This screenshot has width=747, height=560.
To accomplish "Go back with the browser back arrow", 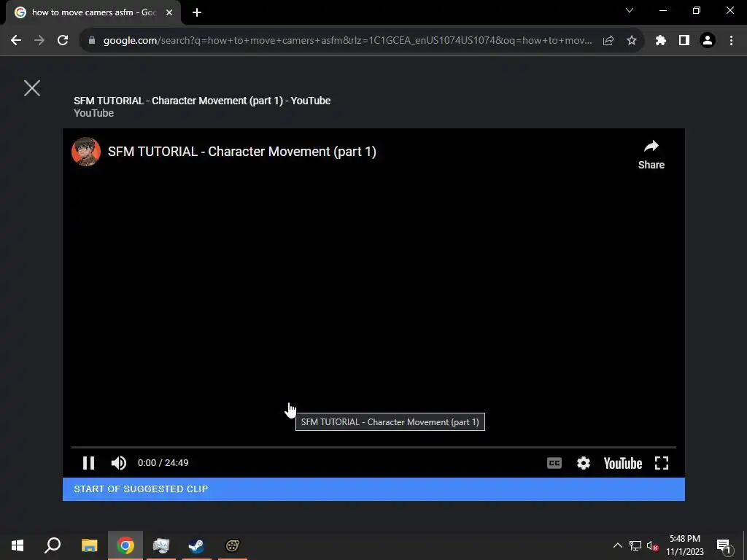I will click(16, 41).
